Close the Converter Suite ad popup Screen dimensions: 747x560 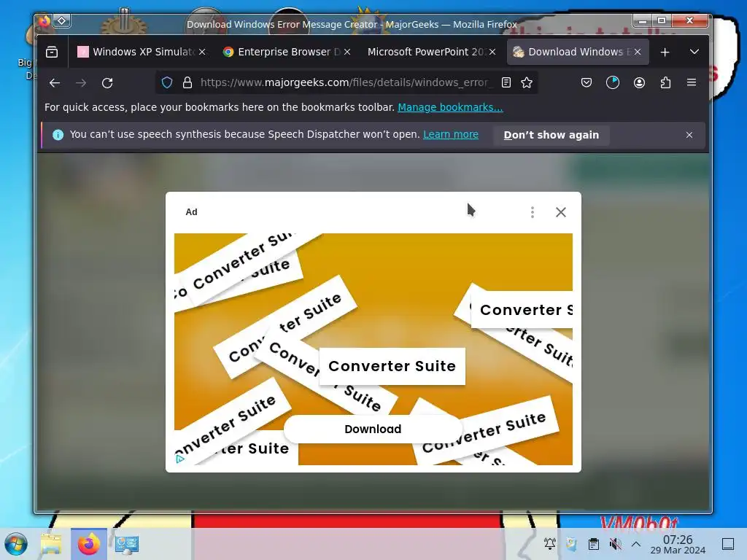[x=561, y=212]
